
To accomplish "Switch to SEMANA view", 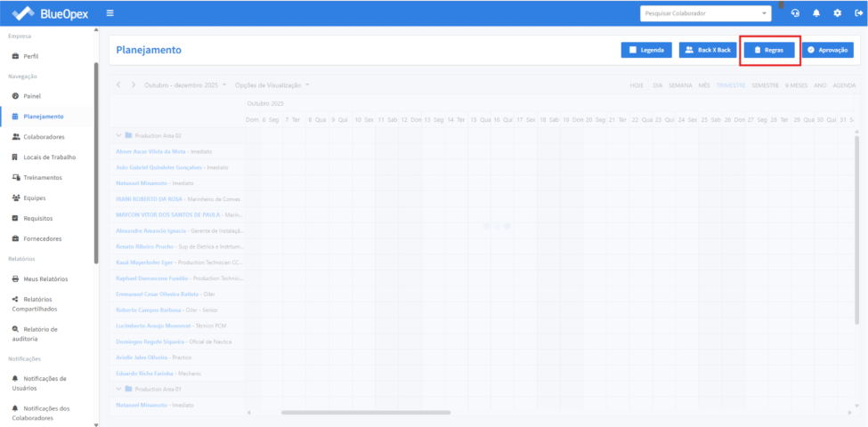I will 680,85.
